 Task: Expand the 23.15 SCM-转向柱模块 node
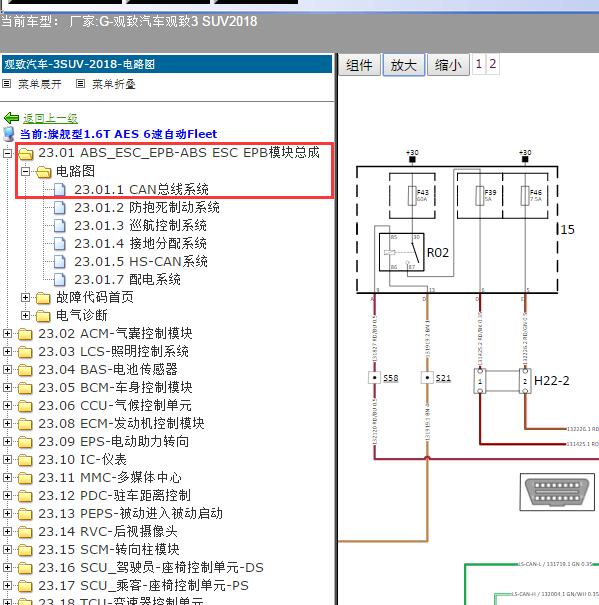[x=7, y=549]
